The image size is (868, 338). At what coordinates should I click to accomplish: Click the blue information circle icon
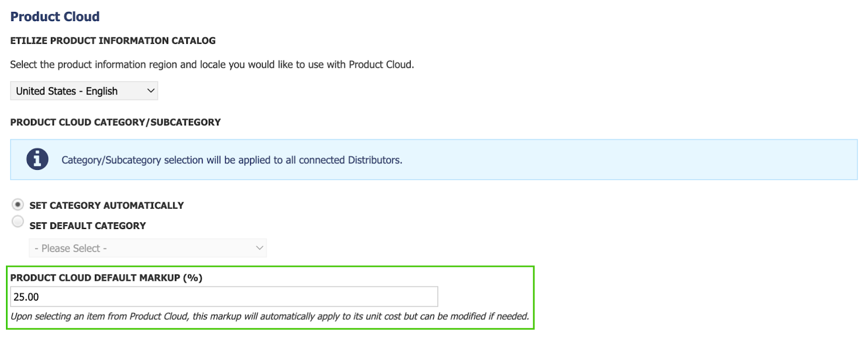[37, 160]
